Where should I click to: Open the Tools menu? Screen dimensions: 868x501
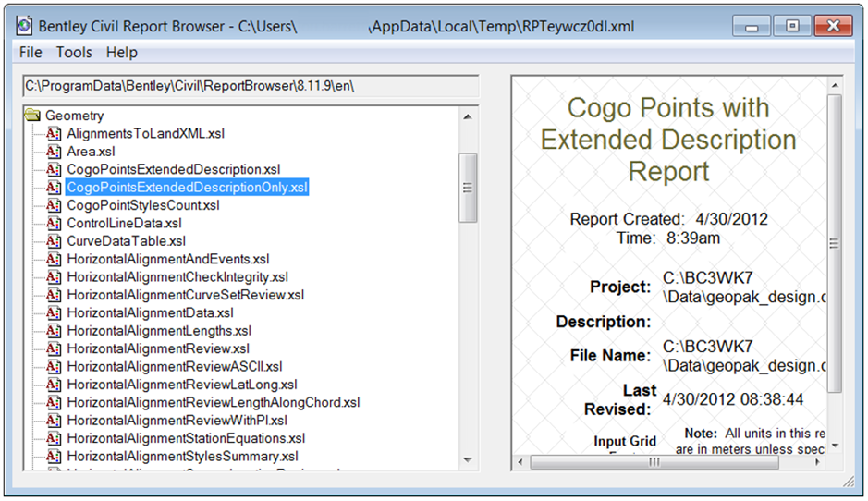74,52
